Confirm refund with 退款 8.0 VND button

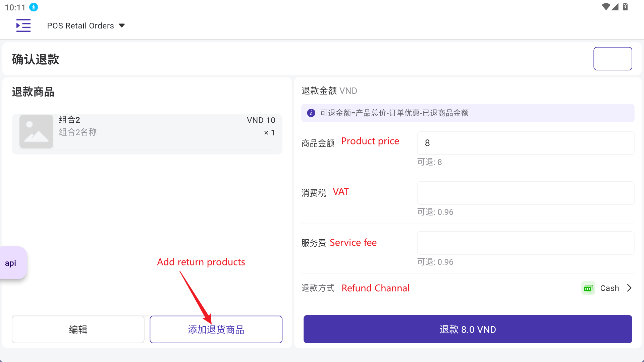[x=468, y=329]
